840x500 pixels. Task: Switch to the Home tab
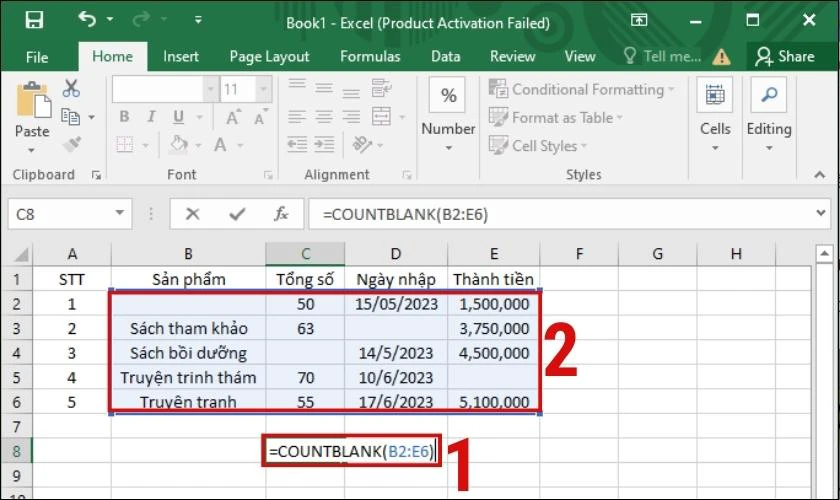[x=112, y=57]
